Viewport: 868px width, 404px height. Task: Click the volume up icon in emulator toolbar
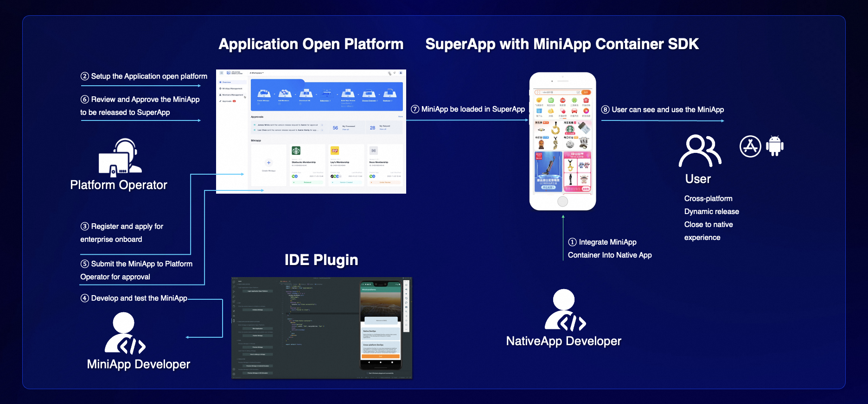406,289
